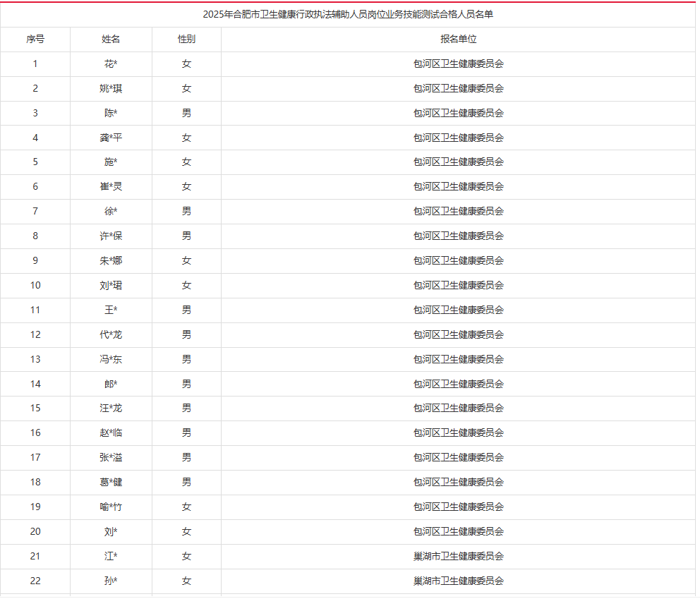This screenshot has height=599, width=700.
Task: Click the name 葛*健 in row 18
Action: (111, 482)
